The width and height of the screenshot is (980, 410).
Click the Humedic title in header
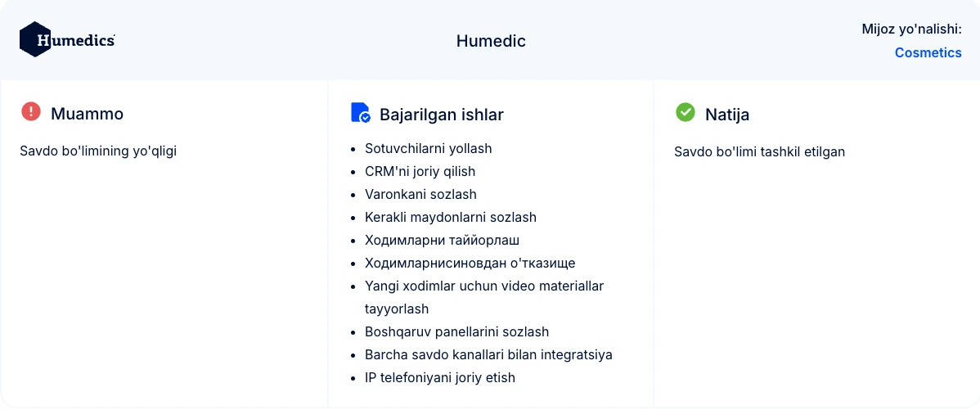coord(491,41)
